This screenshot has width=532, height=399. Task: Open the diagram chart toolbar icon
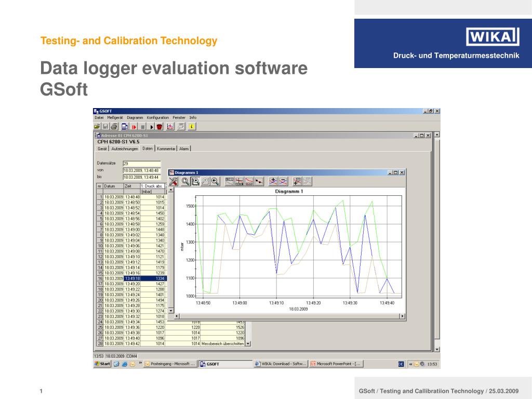(170, 127)
